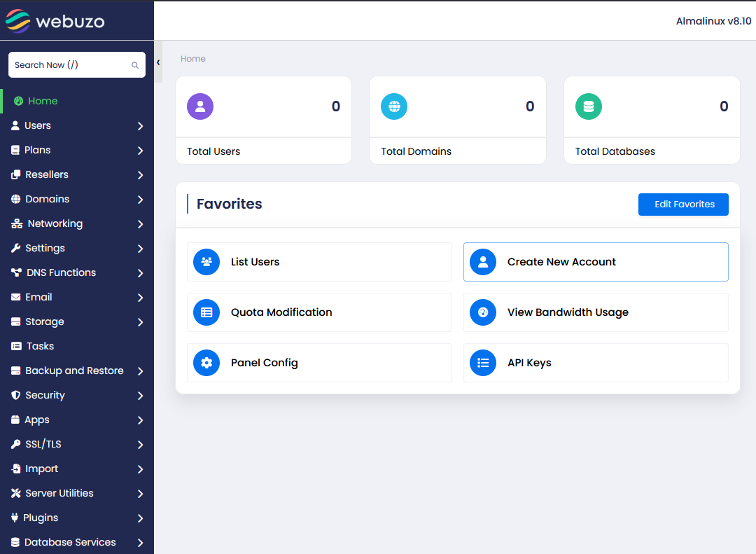Expand the Users menu chevron
The height and width of the screenshot is (554, 756).
(x=140, y=126)
